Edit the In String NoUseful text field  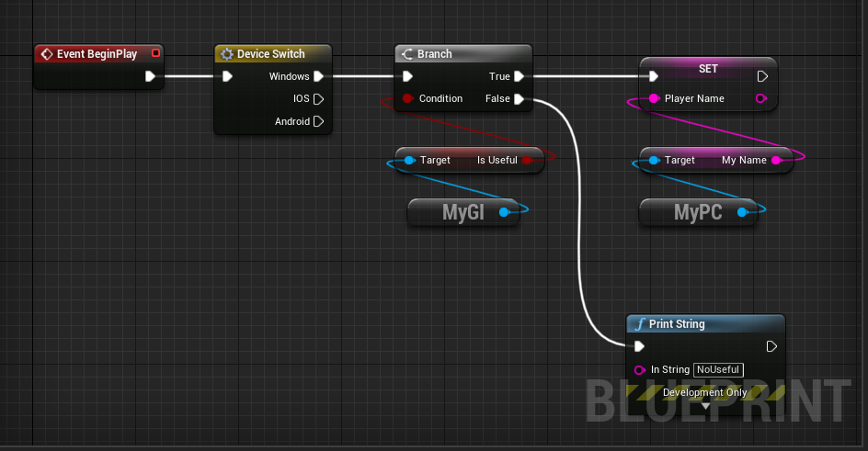(x=718, y=370)
